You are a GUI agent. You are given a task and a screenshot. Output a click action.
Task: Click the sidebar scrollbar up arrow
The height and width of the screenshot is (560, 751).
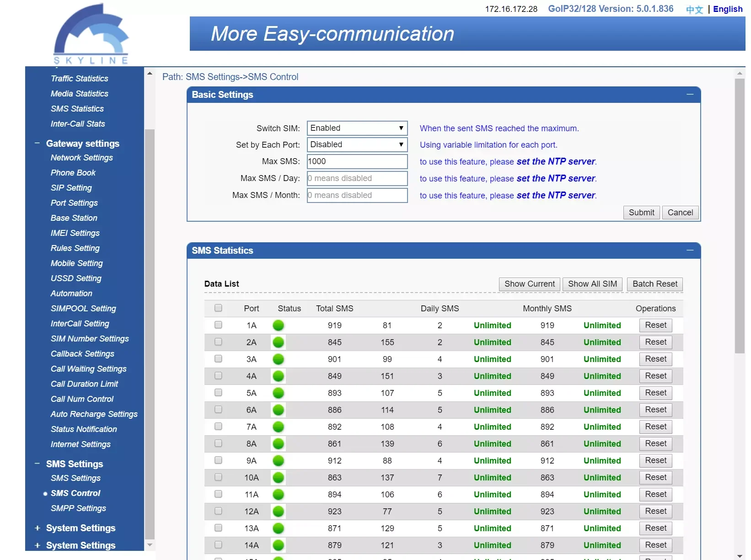pyautogui.click(x=150, y=73)
